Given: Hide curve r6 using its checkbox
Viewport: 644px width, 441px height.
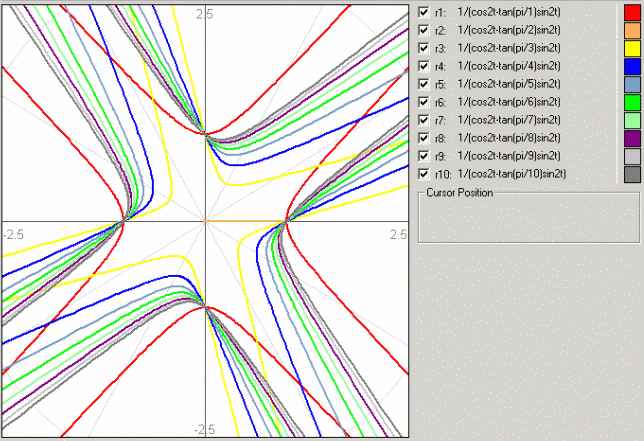Looking at the screenshot, I should pyautogui.click(x=424, y=102).
